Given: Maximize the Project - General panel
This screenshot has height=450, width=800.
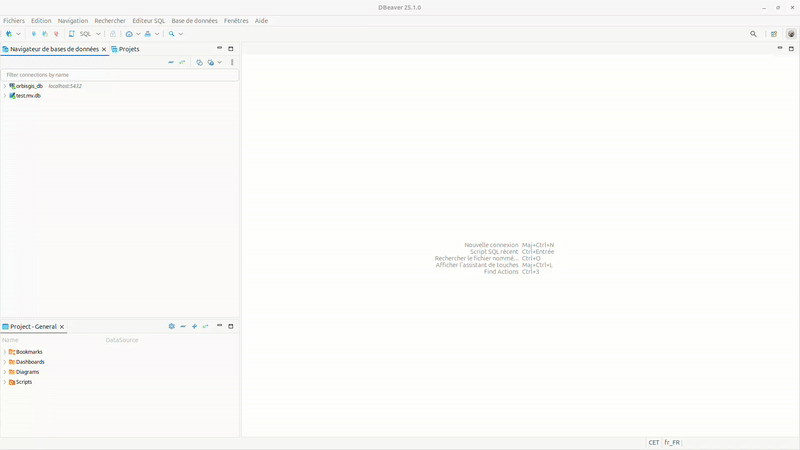Looking at the screenshot, I should click(231, 326).
